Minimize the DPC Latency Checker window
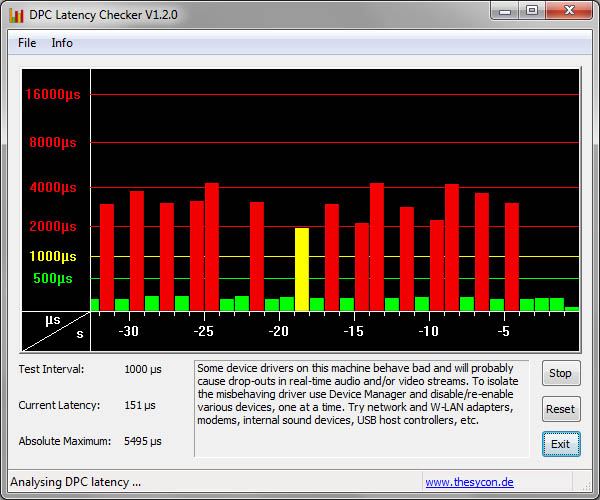This screenshot has height=500, width=600. [505, 11]
